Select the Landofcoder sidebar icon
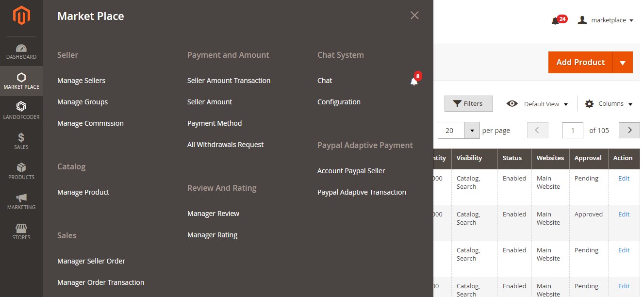 (21, 107)
